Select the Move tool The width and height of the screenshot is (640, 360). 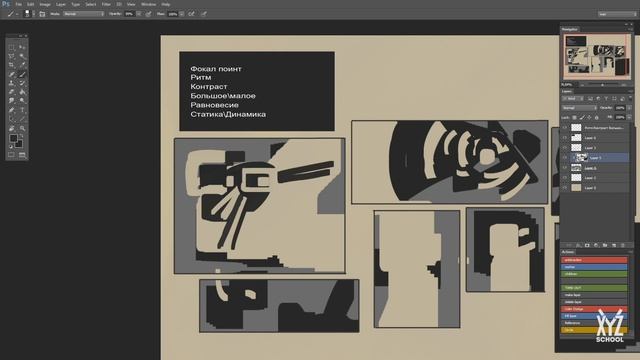coord(22,47)
